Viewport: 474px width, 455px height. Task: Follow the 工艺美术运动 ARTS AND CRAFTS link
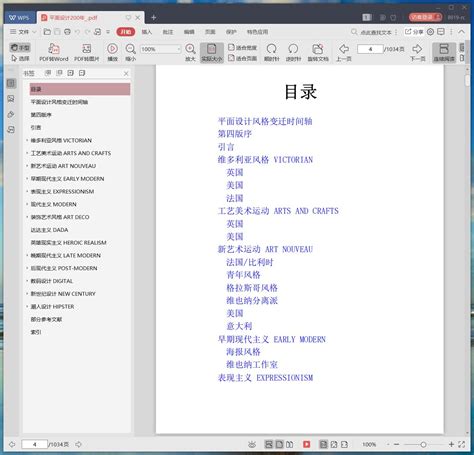click(278, 211)
